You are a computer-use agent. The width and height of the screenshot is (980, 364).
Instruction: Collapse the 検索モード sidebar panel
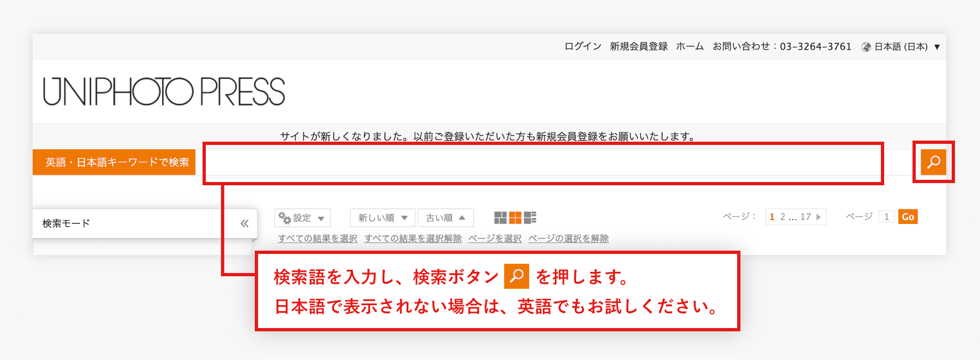coord(244,223)
